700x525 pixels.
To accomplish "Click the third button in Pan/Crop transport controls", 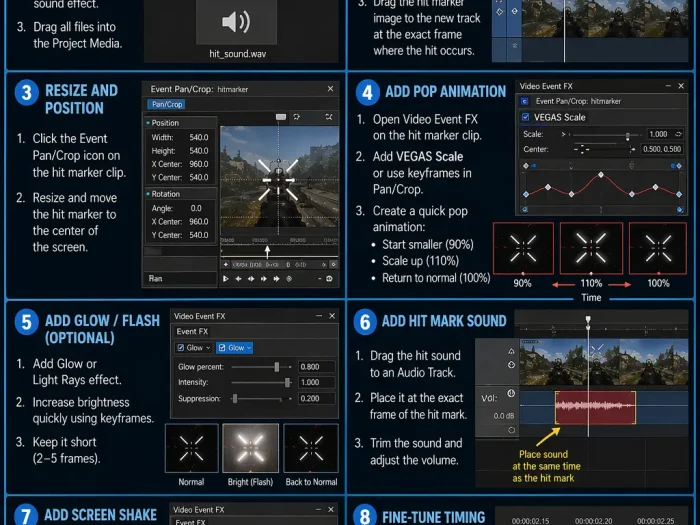I will (x=251, y=279).
